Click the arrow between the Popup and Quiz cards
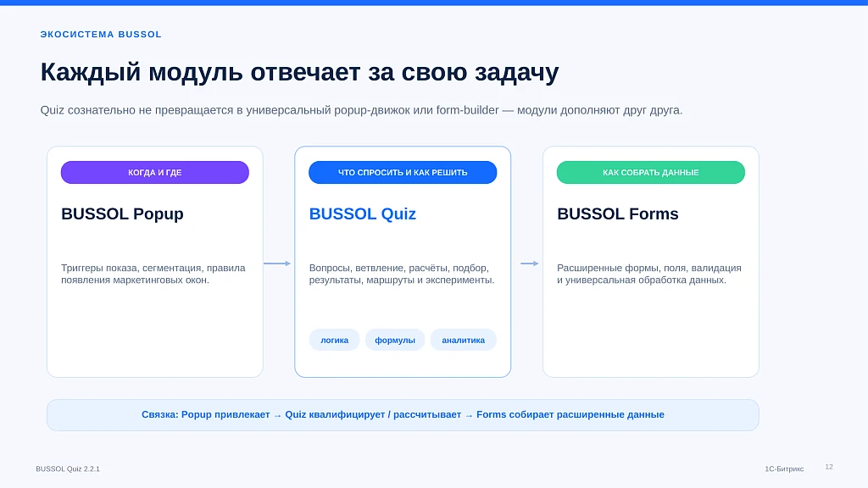Image resolution: width=868 pixels, height=488 pixels. click(x=277, y=263)
